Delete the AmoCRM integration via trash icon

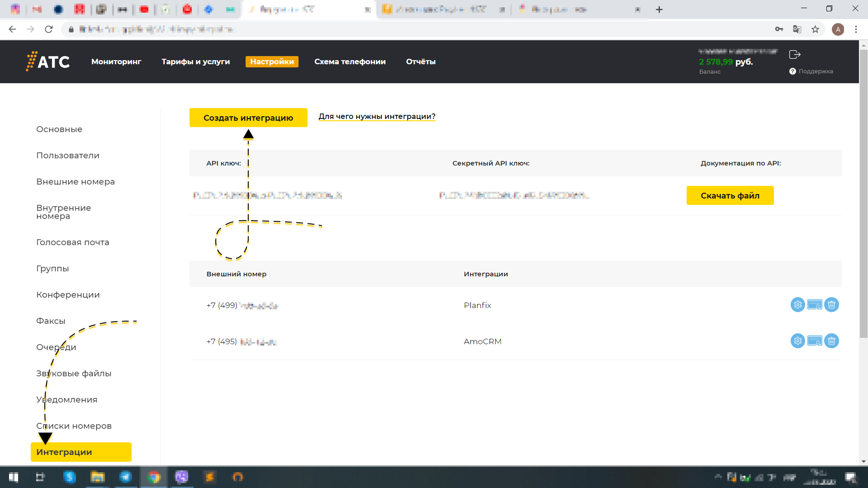(x=831, y=341)
